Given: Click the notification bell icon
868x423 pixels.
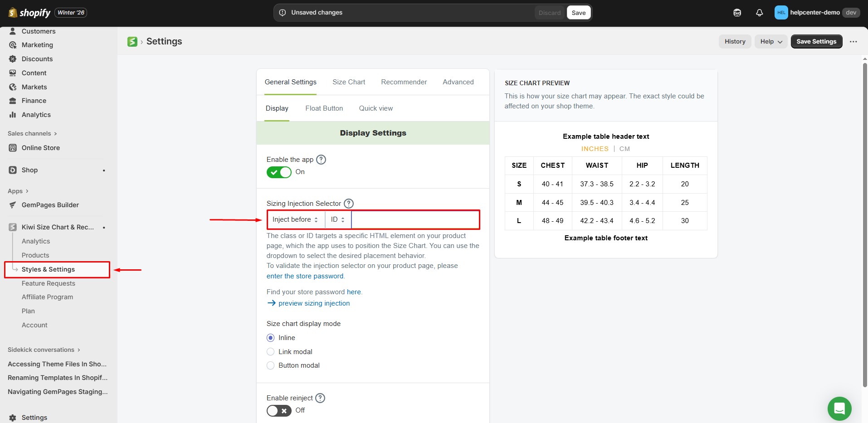Looking at the screenshot, I should tap(759, 13).
